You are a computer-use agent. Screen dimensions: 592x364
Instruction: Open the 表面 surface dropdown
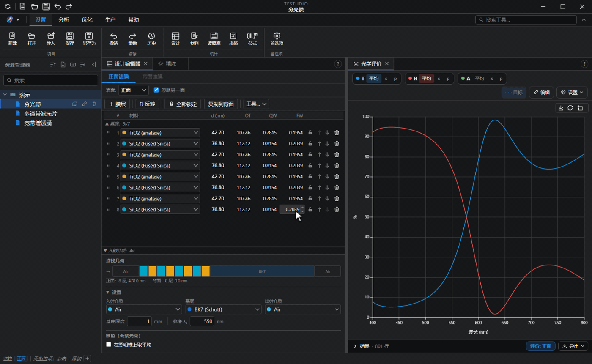click(133, 90)
